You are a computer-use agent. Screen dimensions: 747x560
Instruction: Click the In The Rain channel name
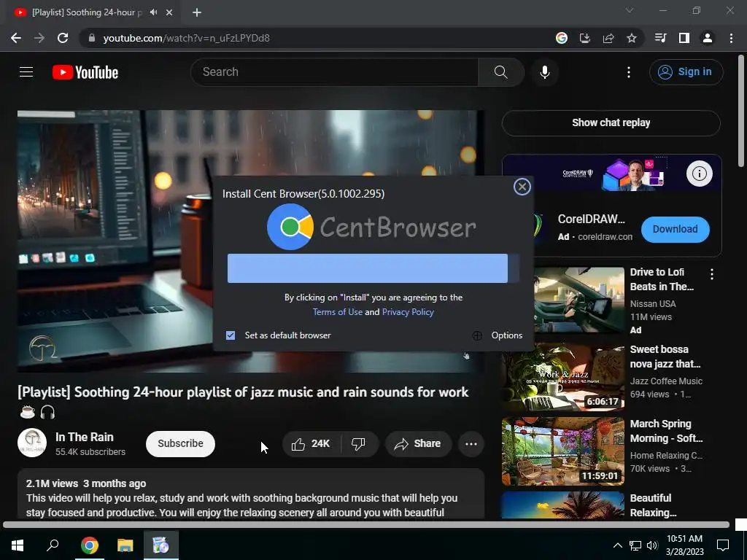(85, 437)
